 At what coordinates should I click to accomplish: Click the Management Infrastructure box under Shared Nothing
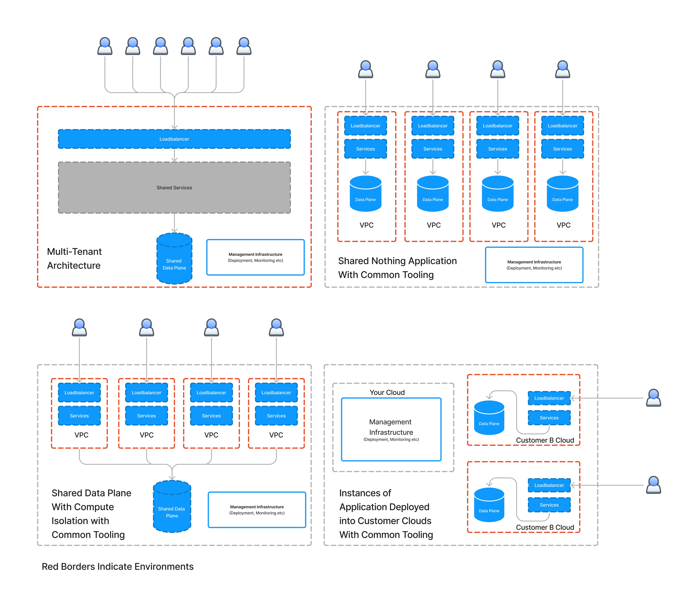pos(534,265)
